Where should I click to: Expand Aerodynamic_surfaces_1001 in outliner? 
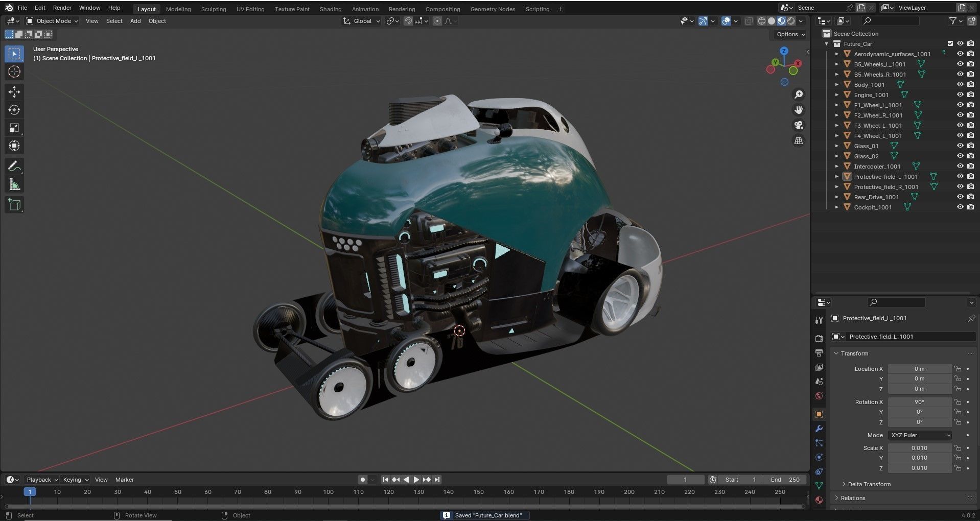coord(837,54)
